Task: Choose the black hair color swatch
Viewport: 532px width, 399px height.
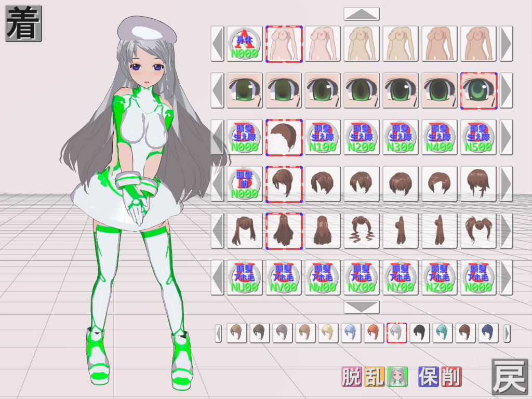Action: (x=420, y=333)
